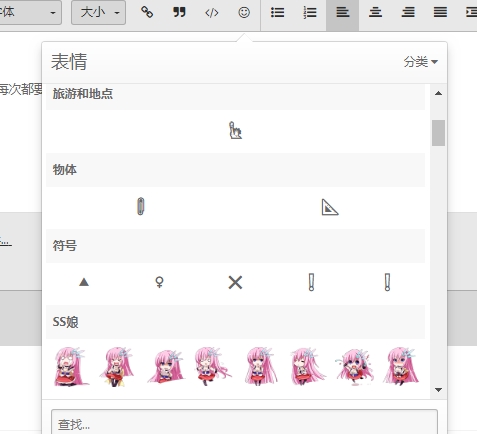
Task: Select the last SS娘 blushing sticker
Action: click(401, 366)
